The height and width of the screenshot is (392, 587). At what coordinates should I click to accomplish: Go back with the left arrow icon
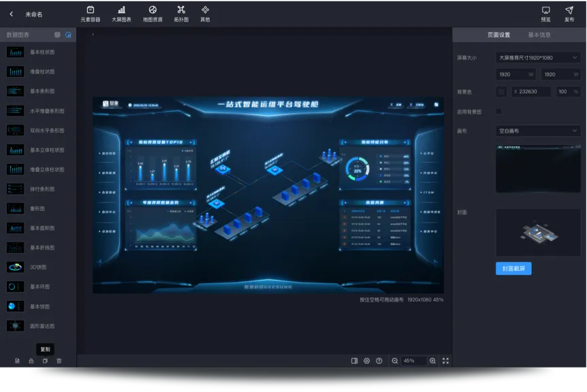11,14
